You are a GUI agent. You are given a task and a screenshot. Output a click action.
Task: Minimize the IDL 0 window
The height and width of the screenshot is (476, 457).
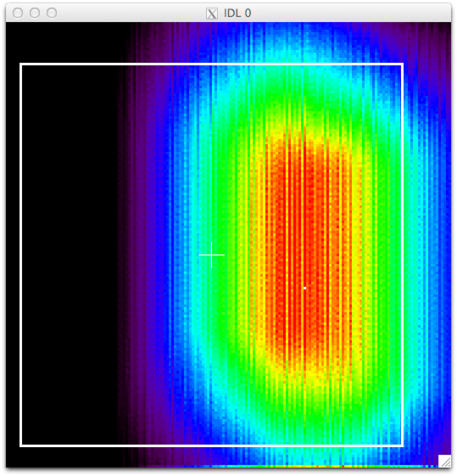(x=35, y=13)
